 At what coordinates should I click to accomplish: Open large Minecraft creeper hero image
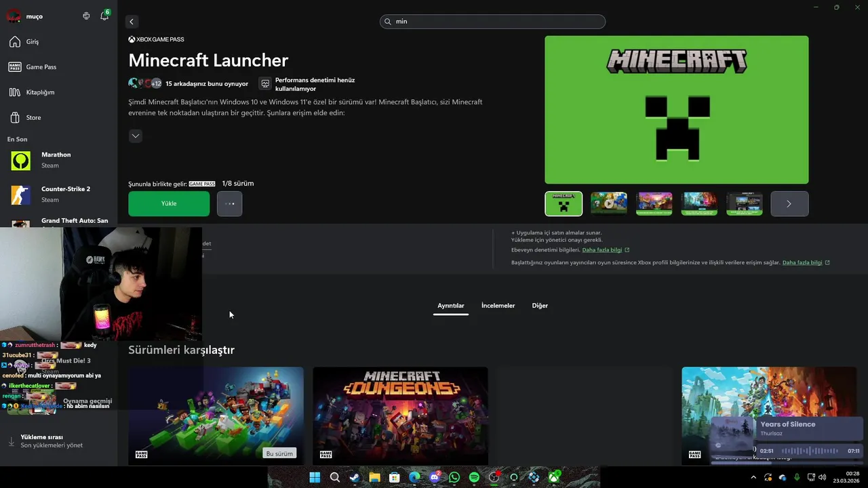click(677, 110)
